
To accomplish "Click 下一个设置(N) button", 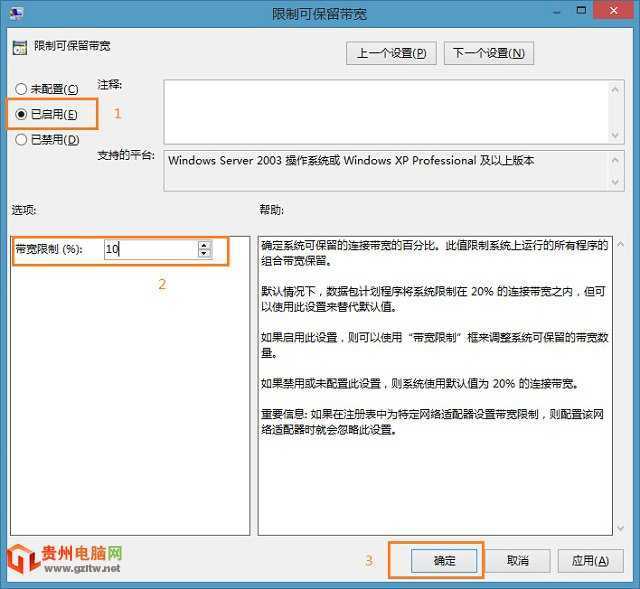I will [x=489, y=53].
